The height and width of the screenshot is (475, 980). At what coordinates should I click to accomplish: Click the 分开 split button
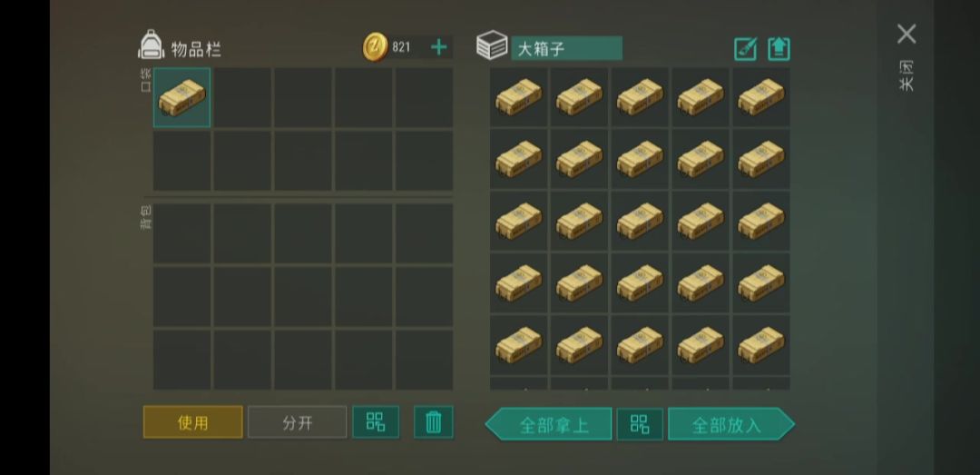tap(297, 421)
